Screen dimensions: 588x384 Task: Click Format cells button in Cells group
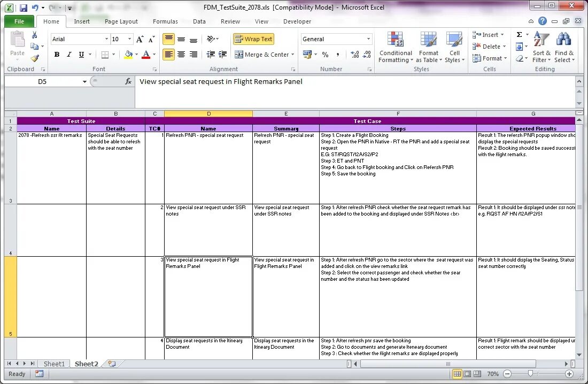tap(490, 58)
